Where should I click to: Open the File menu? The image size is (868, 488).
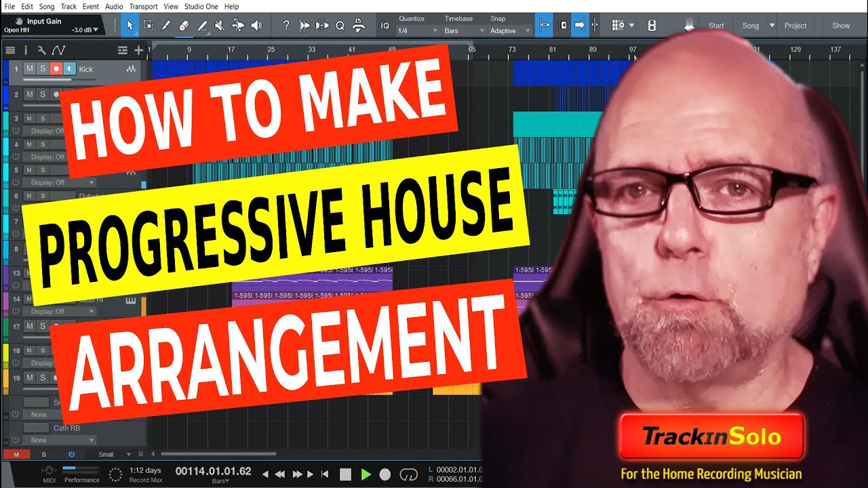[9, 6]
